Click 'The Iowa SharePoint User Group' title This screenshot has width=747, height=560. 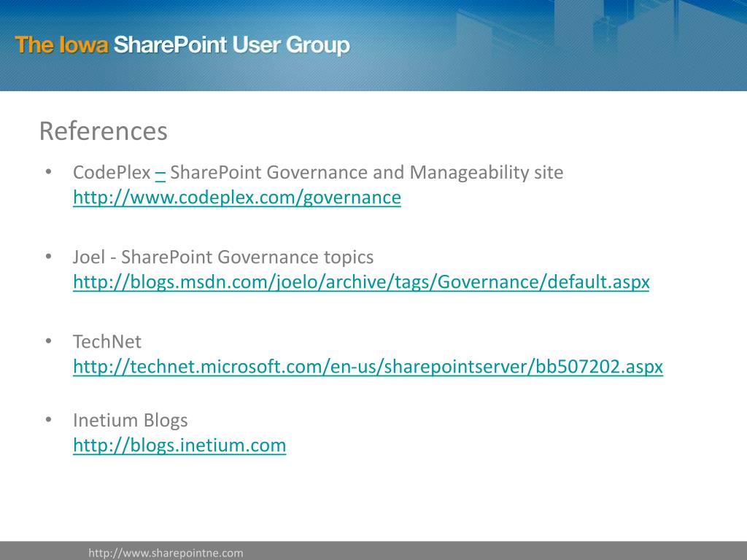(182, 45)
